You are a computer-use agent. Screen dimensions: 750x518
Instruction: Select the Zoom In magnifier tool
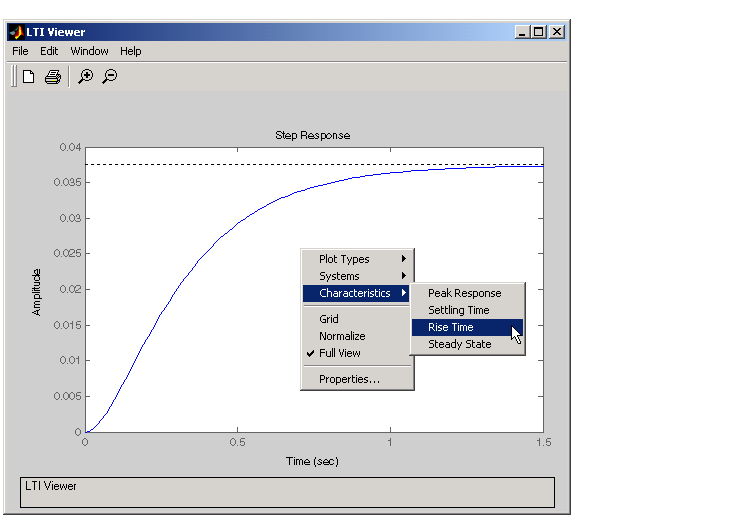tap(86, 77)
